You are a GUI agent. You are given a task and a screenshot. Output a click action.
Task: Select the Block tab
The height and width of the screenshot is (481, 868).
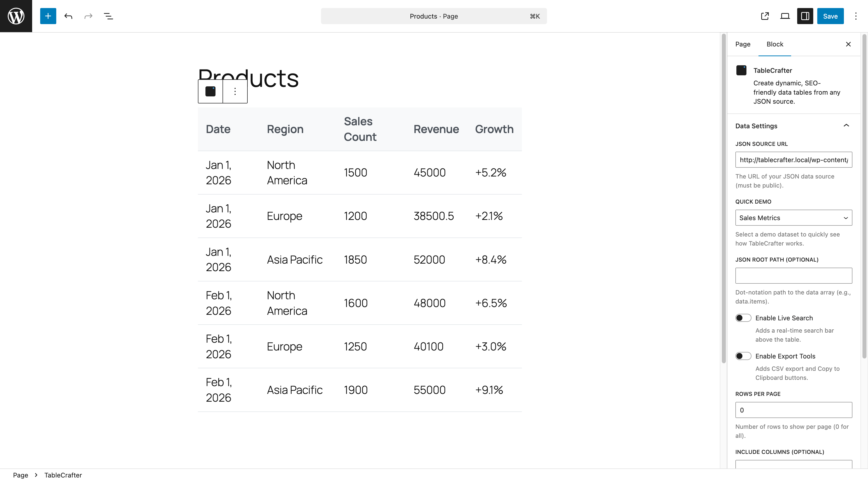coord(774,44)
